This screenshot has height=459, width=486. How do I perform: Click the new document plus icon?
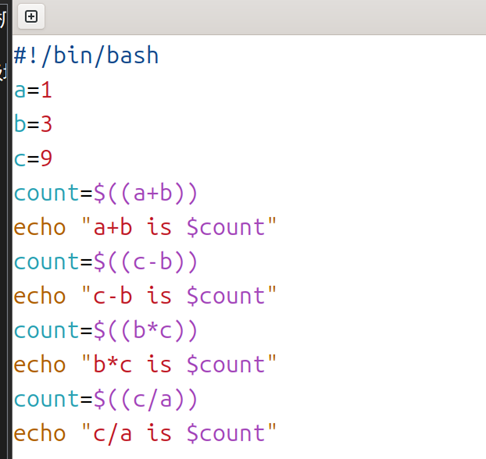pos(31,16)
